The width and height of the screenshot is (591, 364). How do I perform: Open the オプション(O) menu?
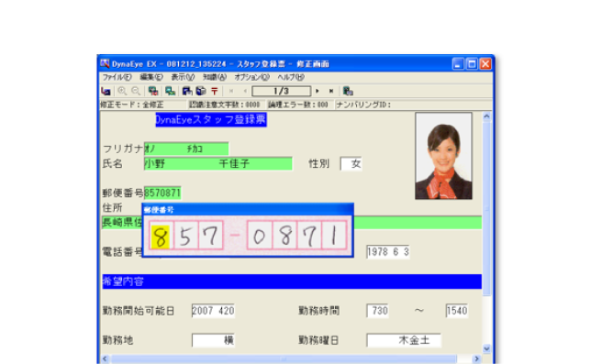click(x=251, y=77)
